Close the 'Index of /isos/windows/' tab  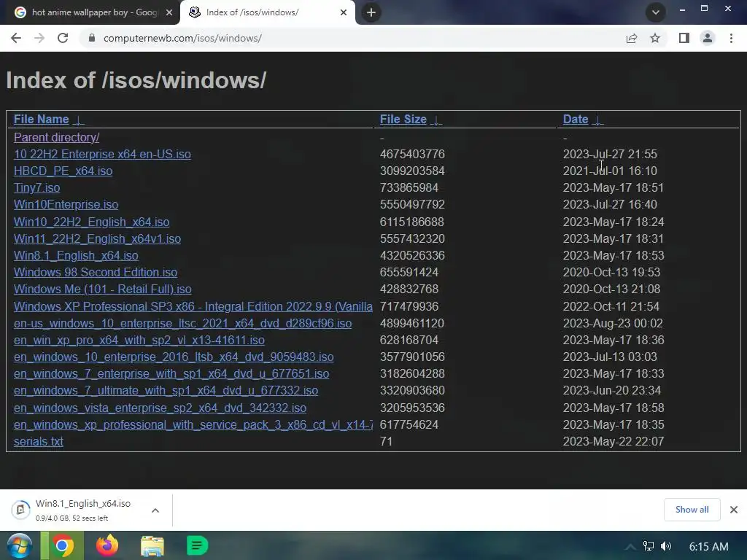pos(344,12)
